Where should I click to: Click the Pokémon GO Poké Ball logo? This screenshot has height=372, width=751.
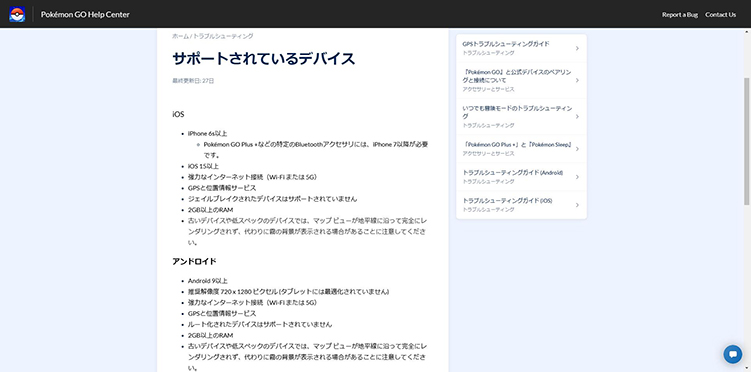pyautogui.click(x=17, y=14)
